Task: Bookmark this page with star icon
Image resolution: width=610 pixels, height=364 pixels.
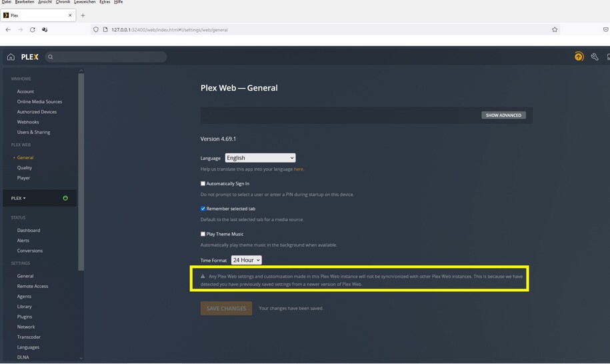Action: (555, 29)
